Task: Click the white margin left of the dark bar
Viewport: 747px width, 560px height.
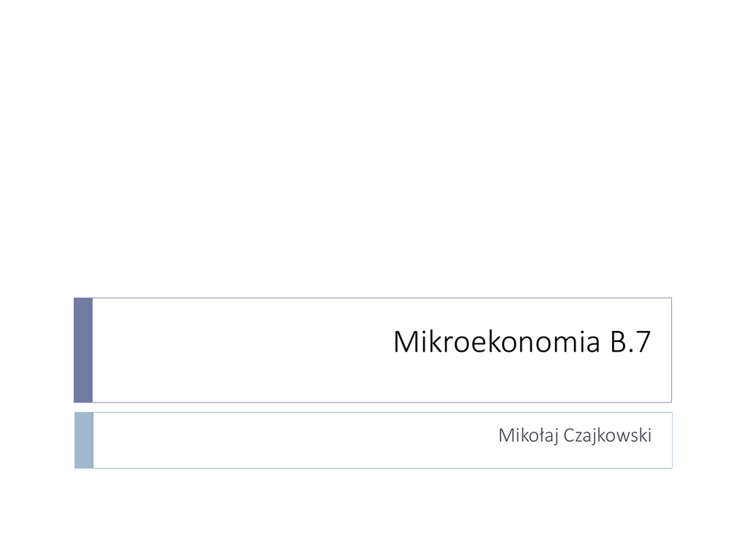Action: 36,350
